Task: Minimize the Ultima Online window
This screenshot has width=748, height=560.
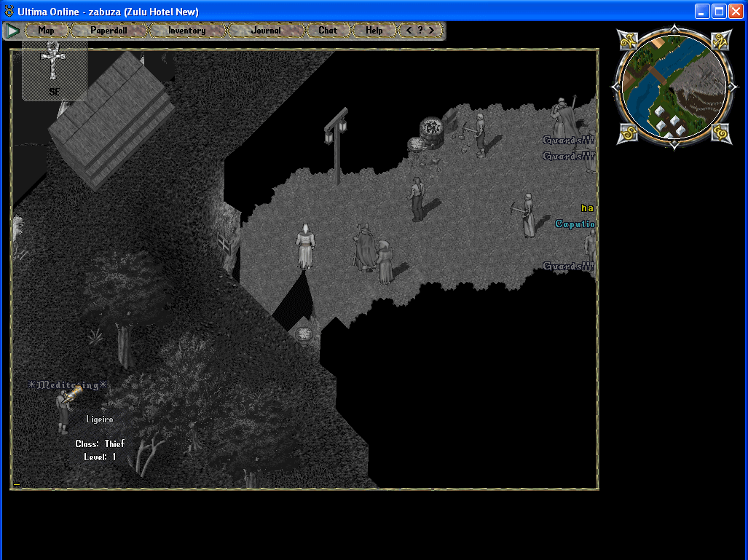Action: pyautogui.click(x=701, y=12)
